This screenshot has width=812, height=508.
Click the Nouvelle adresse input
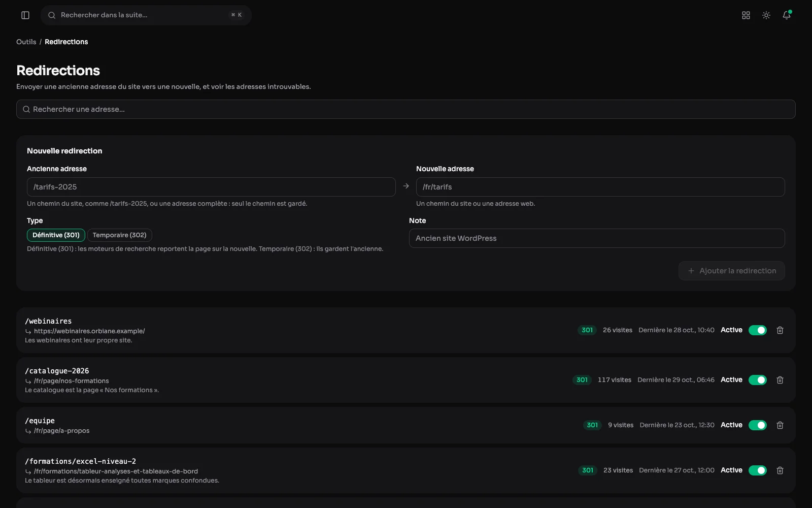(600, 187)
